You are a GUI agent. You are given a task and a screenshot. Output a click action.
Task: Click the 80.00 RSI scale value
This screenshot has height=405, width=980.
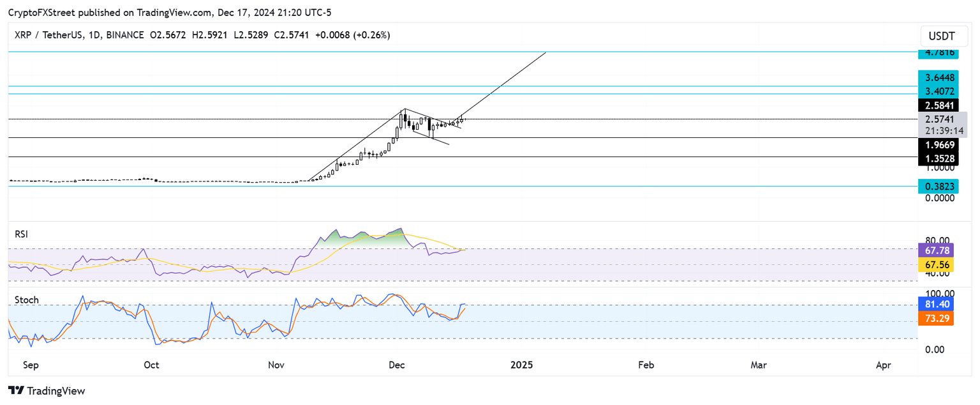[937, 240]
